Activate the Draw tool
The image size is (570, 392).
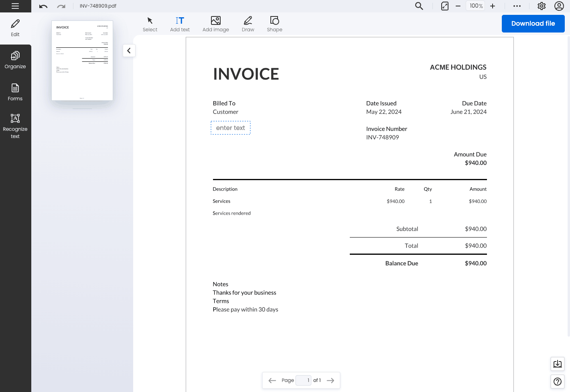(x=247, y=23)
